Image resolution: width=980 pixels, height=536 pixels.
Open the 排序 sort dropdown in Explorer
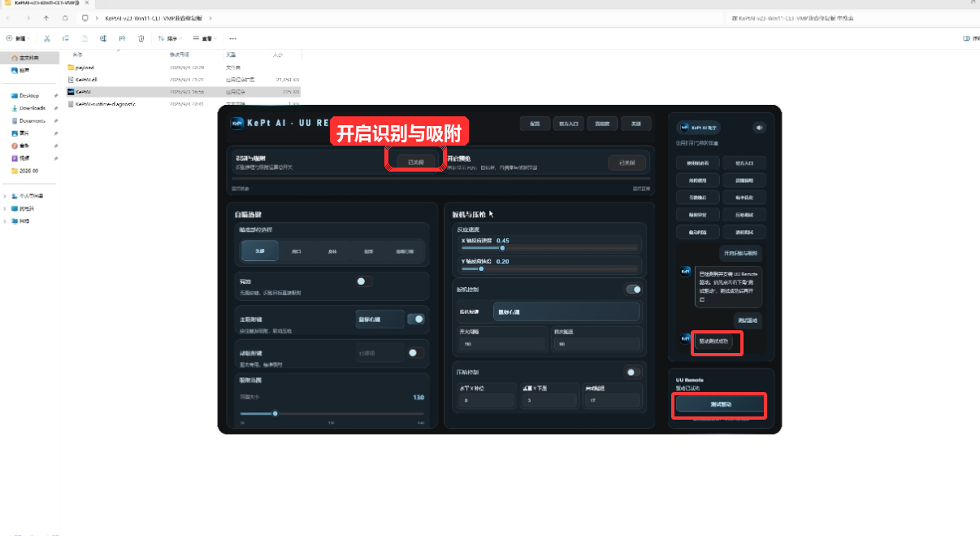click(x=169, y=38)
